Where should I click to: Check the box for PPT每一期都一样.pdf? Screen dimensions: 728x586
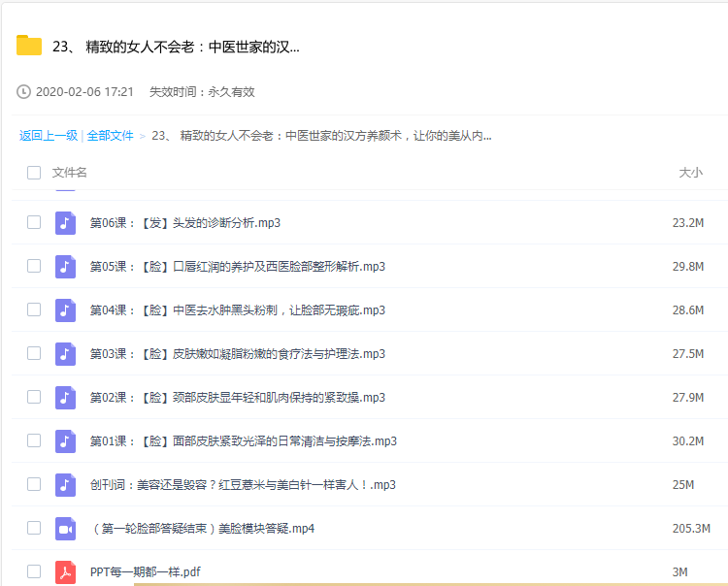click(34, 571)
